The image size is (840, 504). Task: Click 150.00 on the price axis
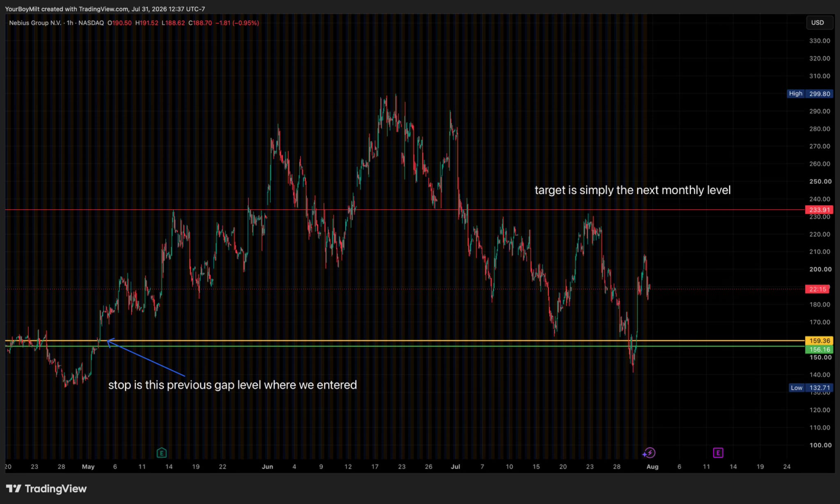(x=820, y=357)
